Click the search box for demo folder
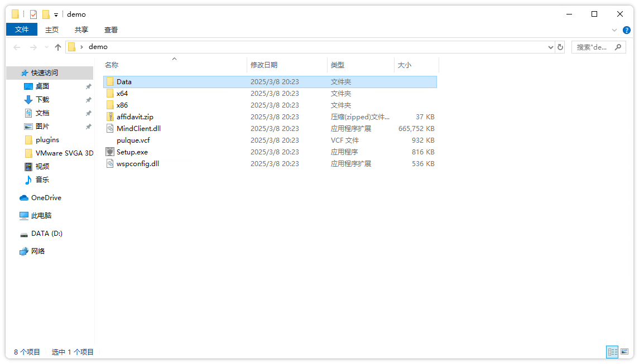This screenshot has width=639, height=364. pos(593,47)
